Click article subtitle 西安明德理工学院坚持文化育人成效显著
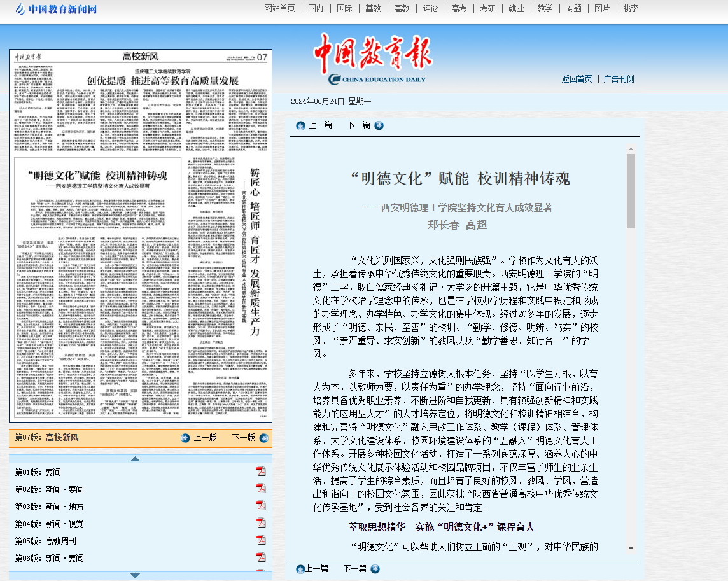 pyautogui.click(x=458, y=207)
